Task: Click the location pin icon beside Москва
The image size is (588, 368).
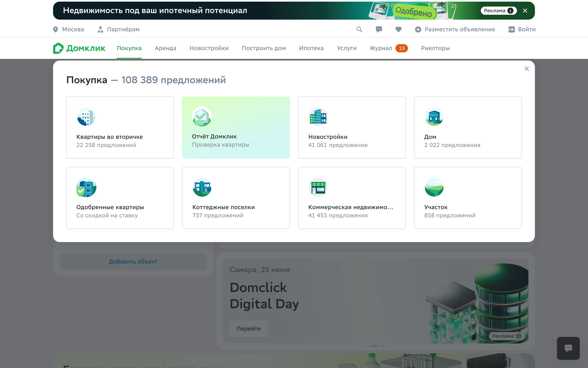Action: pyautogui.click(x=56, y=29)
